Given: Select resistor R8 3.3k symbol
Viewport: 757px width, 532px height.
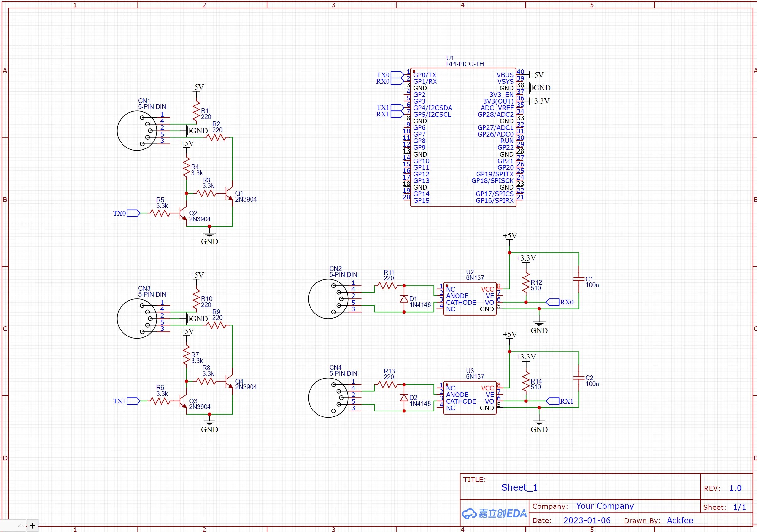Looking at the screenshot, I should [x=206, y=381].
